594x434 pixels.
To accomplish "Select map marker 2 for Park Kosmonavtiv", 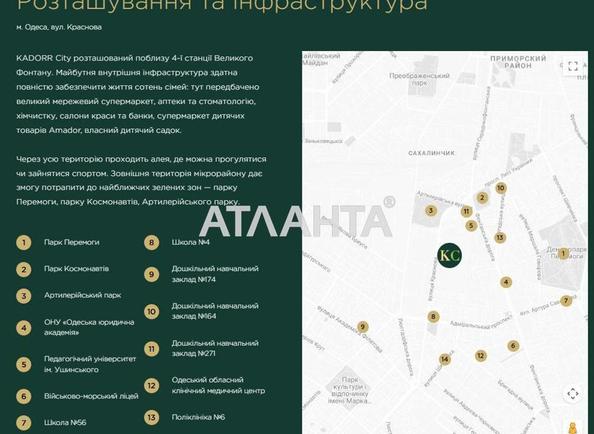I will click(x=482, y=197).
